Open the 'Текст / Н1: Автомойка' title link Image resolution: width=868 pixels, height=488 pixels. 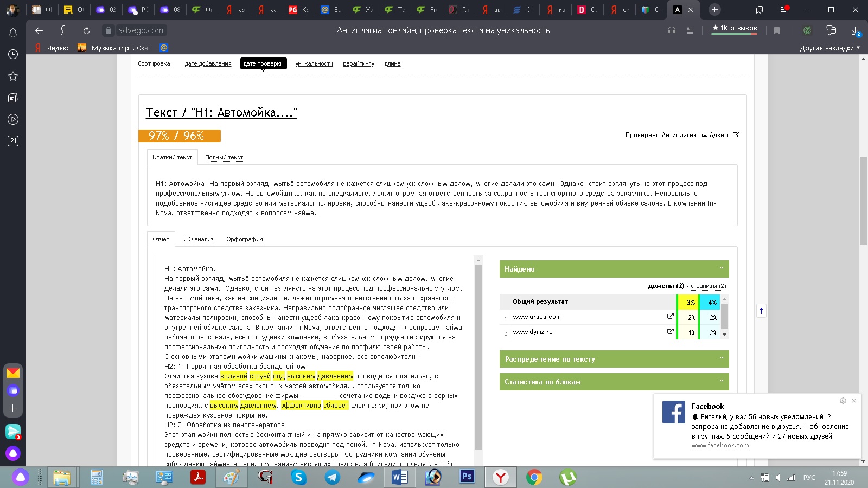221,112
